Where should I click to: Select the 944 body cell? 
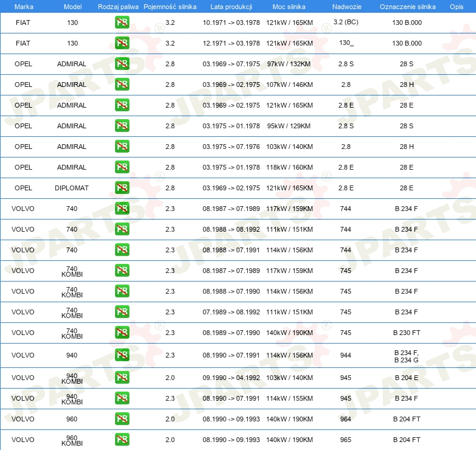pyautogui.click(x=346, y=355)
